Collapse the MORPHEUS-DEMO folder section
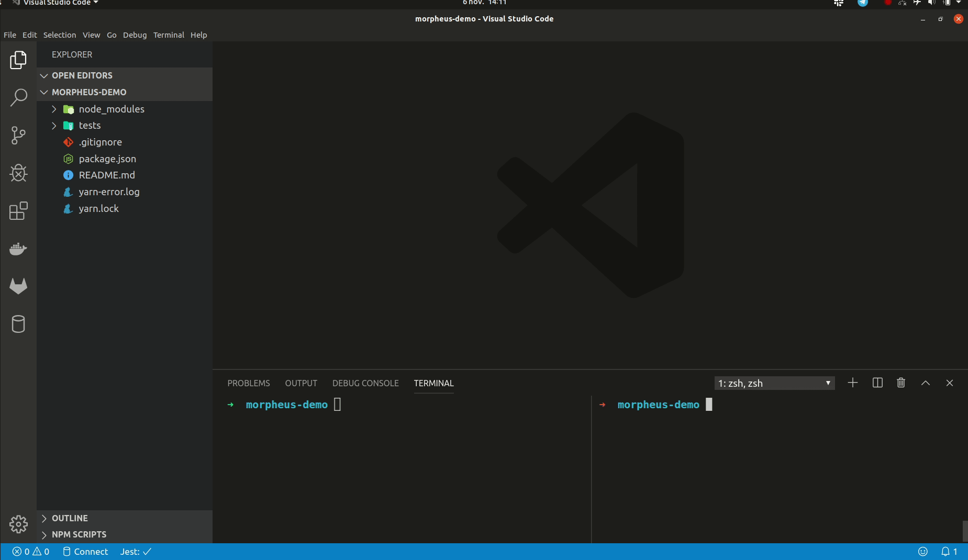968x560 pixels. pyautogui.click(x=125, y=92)
